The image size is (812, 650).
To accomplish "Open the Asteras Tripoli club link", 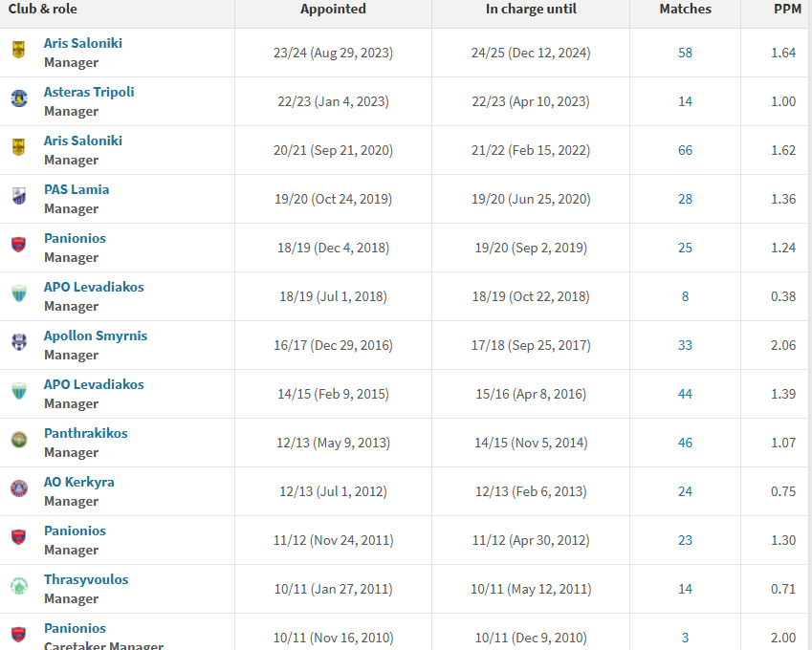I will coord(89,92).
